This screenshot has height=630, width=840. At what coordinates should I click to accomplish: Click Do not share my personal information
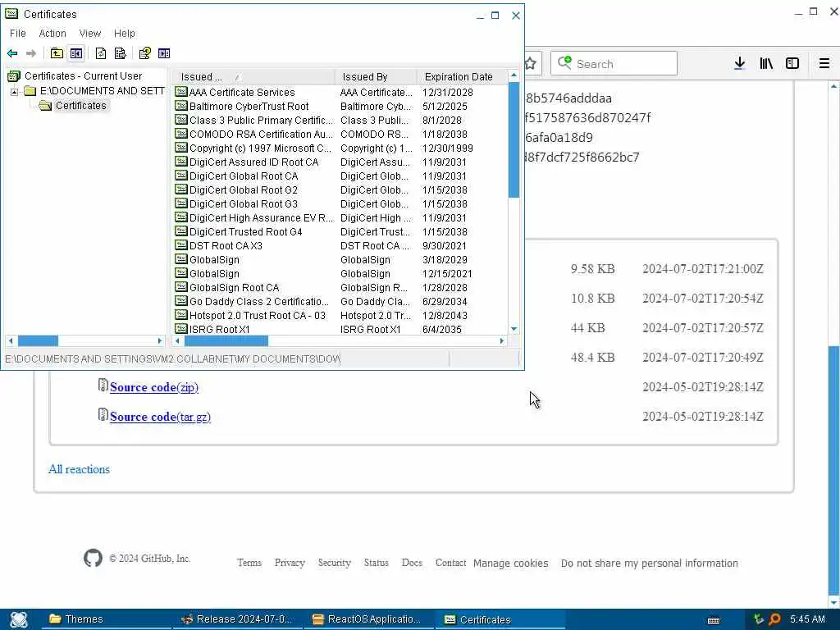pos(650,563)
